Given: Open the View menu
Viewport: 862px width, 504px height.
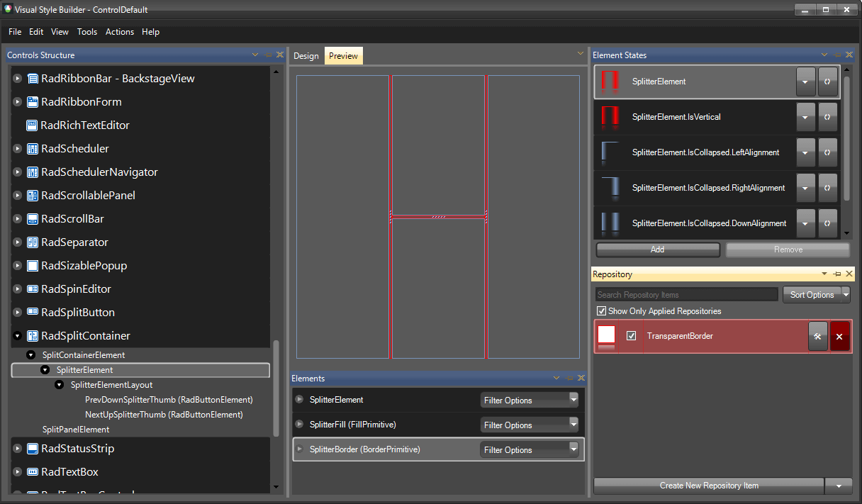Looking at the screenshot, I should tap(60, 32).
